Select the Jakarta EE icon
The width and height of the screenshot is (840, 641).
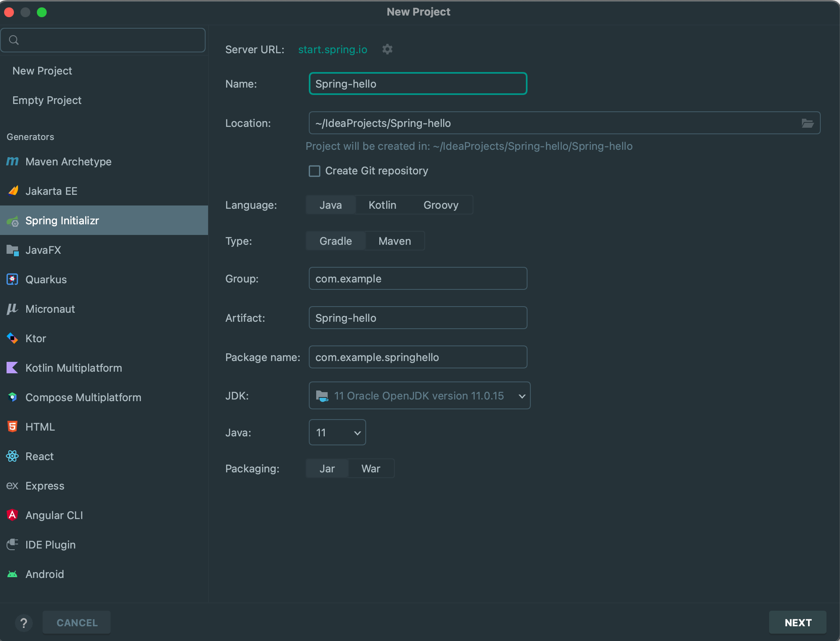[13, 191]
